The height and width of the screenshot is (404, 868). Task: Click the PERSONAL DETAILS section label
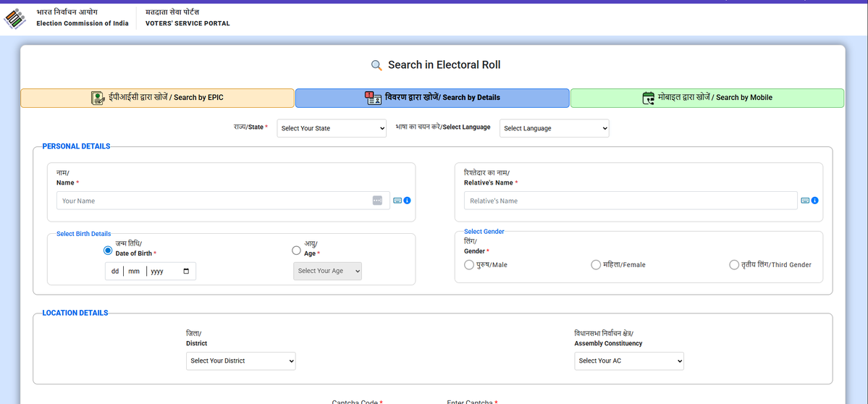[x=77, y=147]
